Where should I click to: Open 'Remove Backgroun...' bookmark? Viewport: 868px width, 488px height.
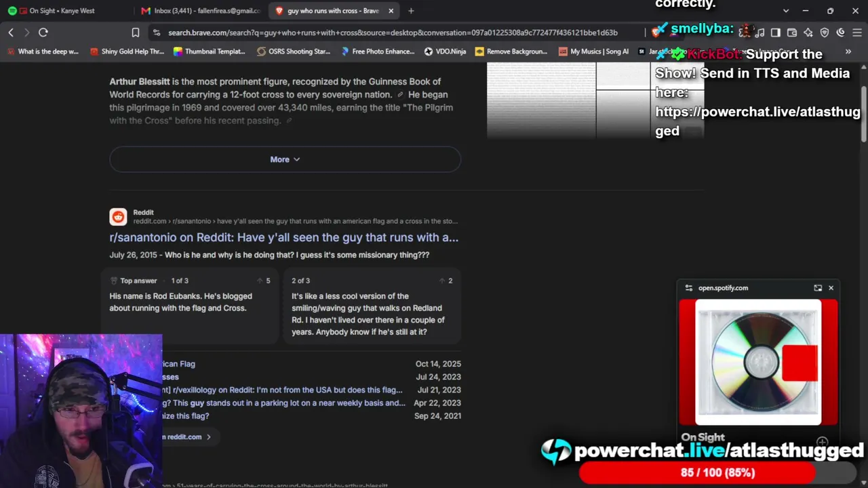click(x=511, y=52)
